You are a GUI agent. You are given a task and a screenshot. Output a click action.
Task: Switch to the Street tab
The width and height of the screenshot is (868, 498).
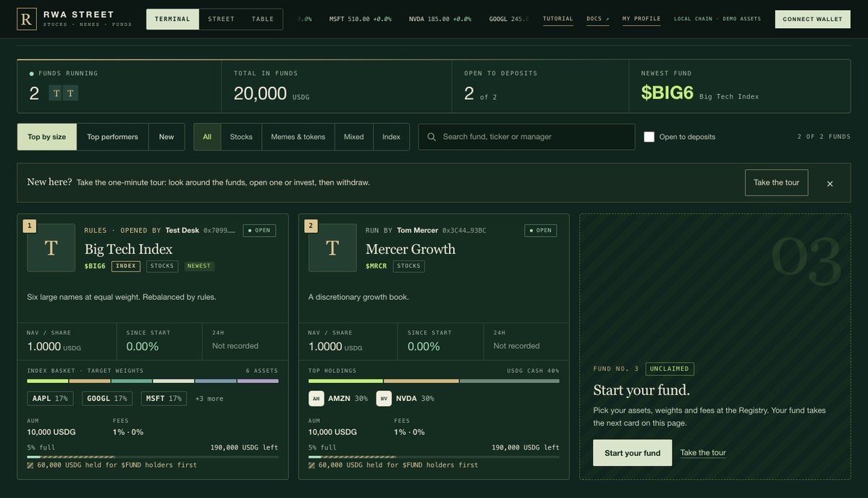pyautogui.click(x=221, y=19)
